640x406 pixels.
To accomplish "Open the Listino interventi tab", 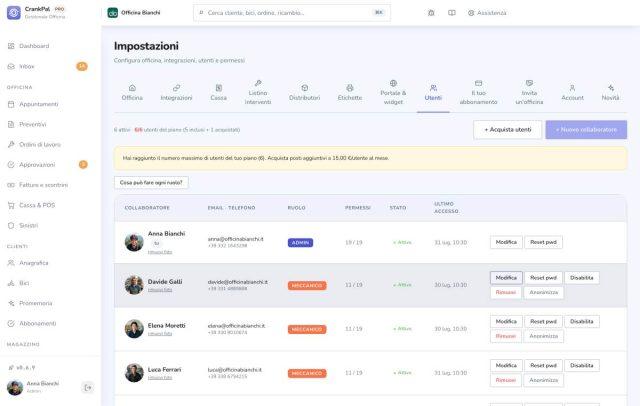I will (x=258, y=93).
